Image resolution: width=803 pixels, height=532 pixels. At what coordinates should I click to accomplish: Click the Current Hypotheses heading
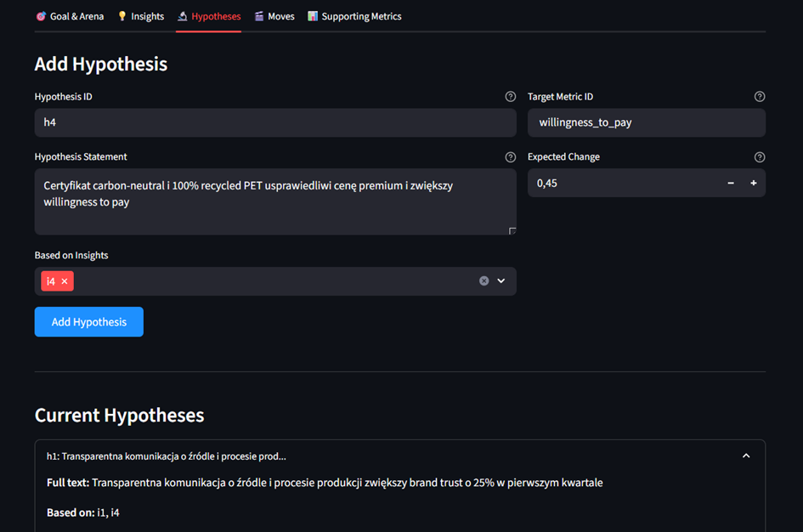click(119, 415)
